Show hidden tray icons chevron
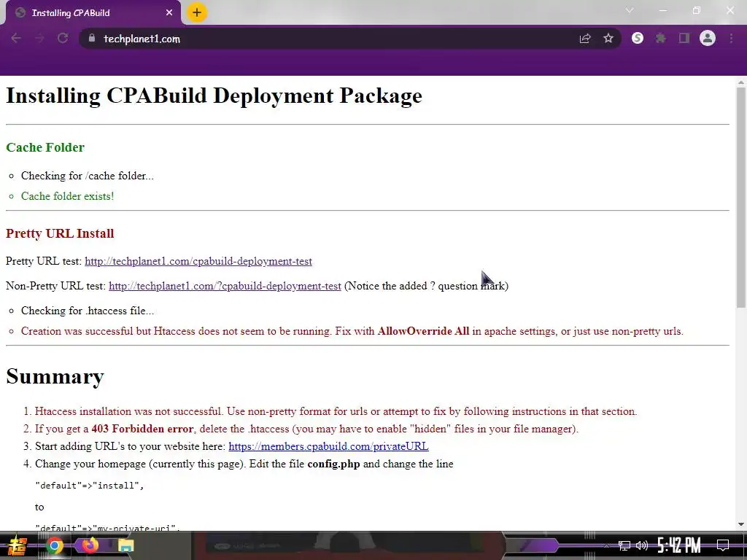747x560 pixels. 606,545
